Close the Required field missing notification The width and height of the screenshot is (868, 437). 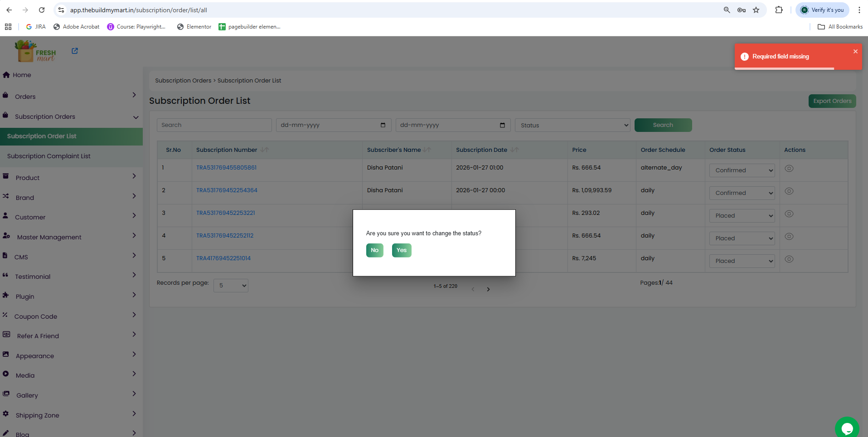click(x=855, y=52)
